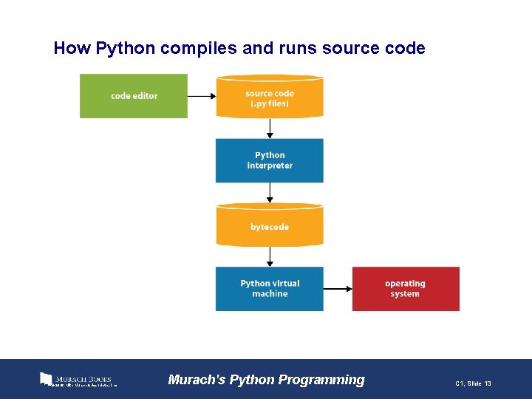The image size is (532, 399).
Task: Click the source code (.py files) cylinder
Action: click(270, 97)
